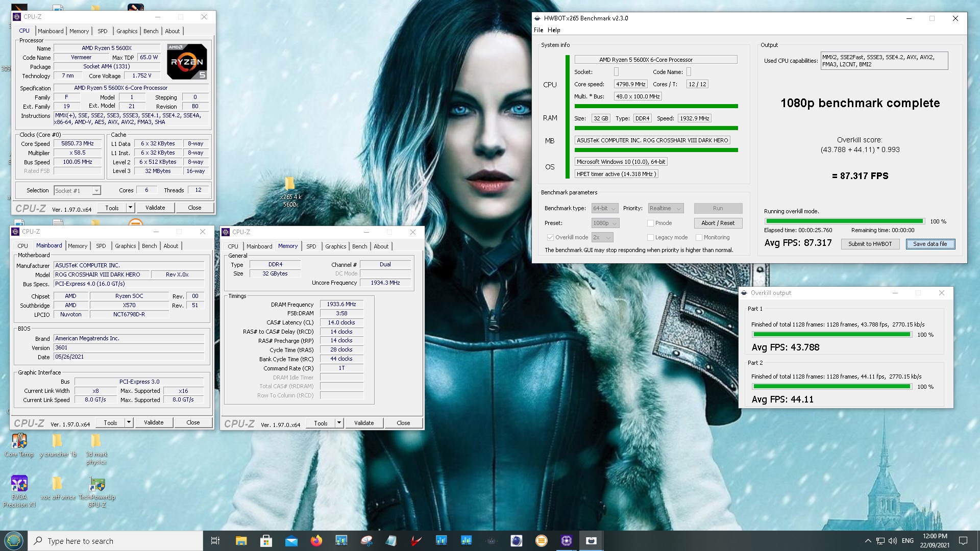This screenshot has width=980, height=551.
Task: Open the xoc off vince folder
Action: 58,487
